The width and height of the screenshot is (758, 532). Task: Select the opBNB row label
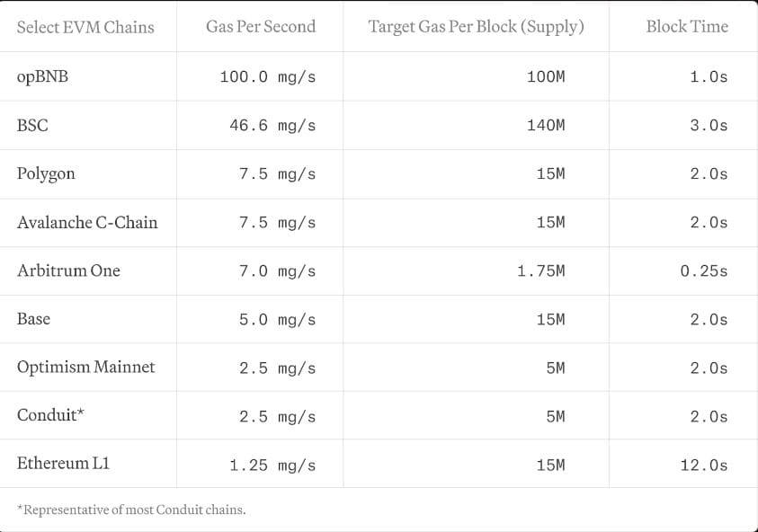click(42, 76)
